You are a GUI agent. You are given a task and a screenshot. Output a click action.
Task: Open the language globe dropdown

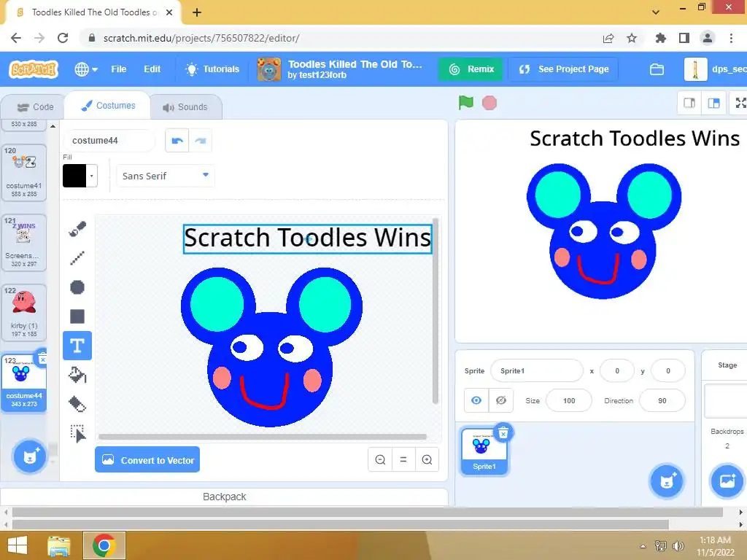pos(86,69)
